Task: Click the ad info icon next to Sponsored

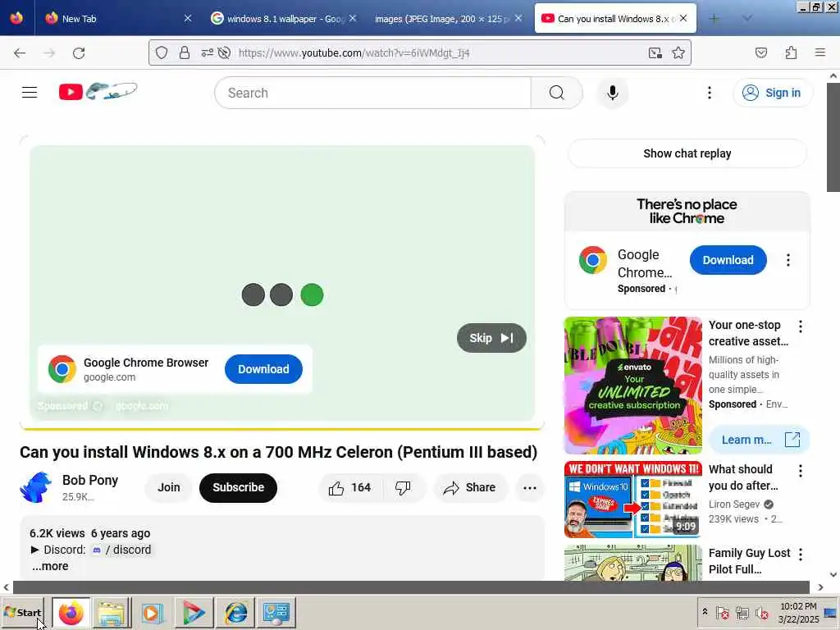Action: pyautogui.click(x=98, y=406)
